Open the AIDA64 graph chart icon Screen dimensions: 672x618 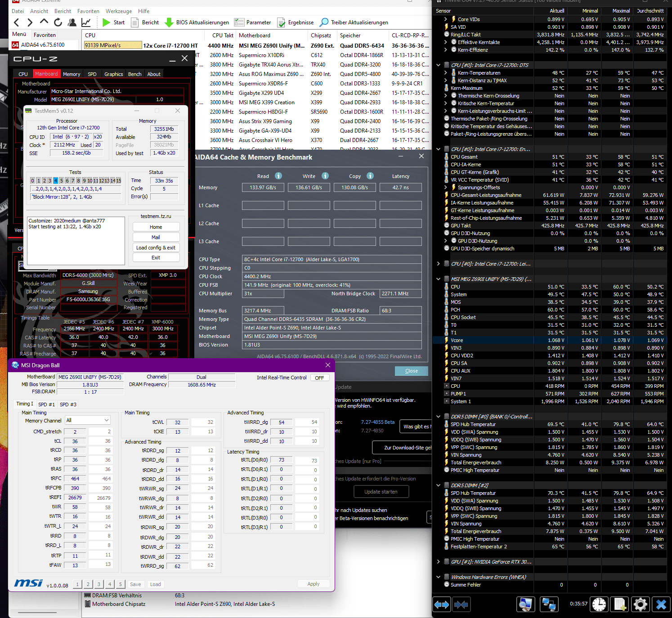click(x=86, y=22)
